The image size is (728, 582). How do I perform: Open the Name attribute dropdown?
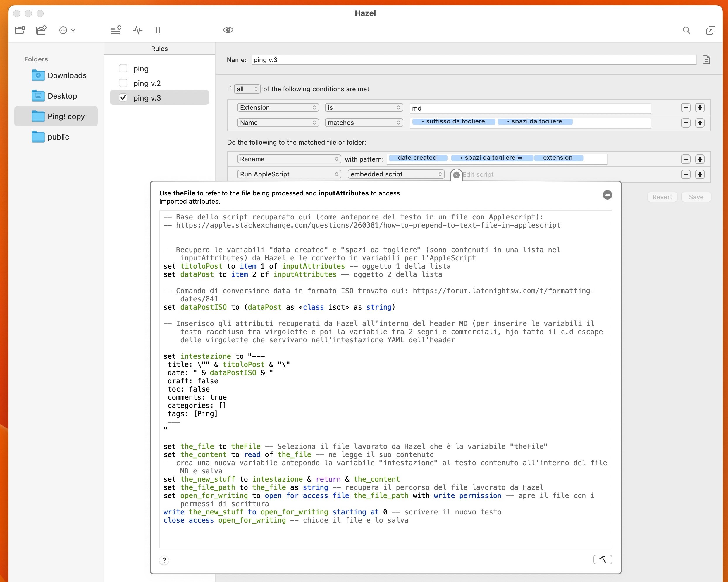coord(278,123)
